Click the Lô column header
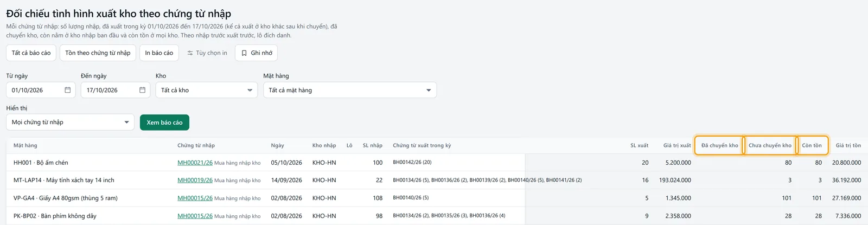This screenshot has width=868, height=225. point(349,145)
